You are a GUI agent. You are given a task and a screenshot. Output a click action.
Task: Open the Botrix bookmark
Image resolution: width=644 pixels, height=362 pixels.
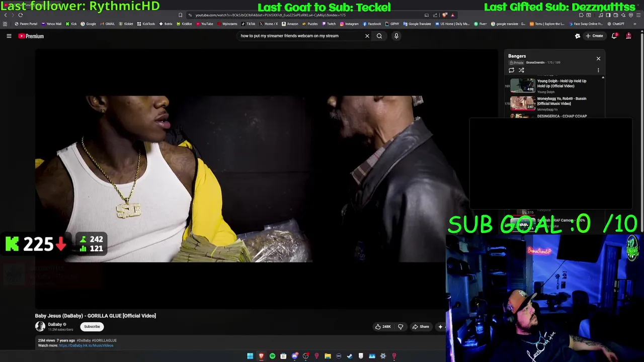(166, 24)
